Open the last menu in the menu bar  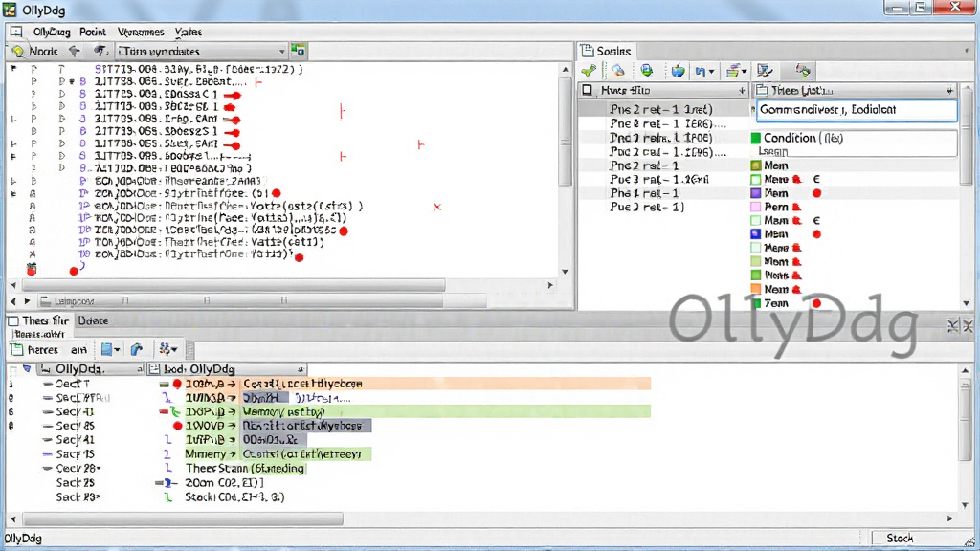click(189, 32)
